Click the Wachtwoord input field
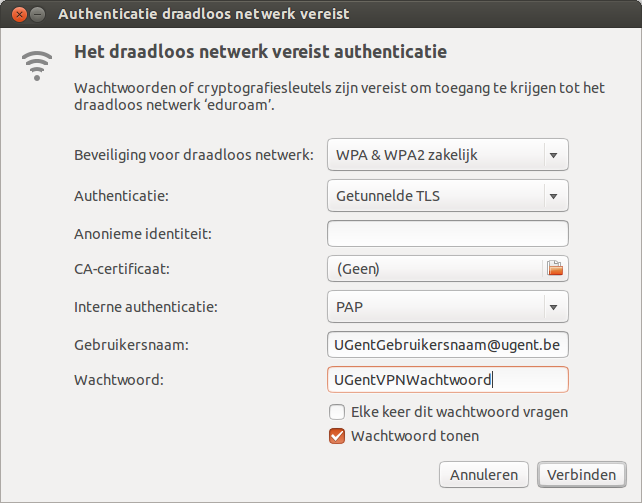 pos(447,380)
